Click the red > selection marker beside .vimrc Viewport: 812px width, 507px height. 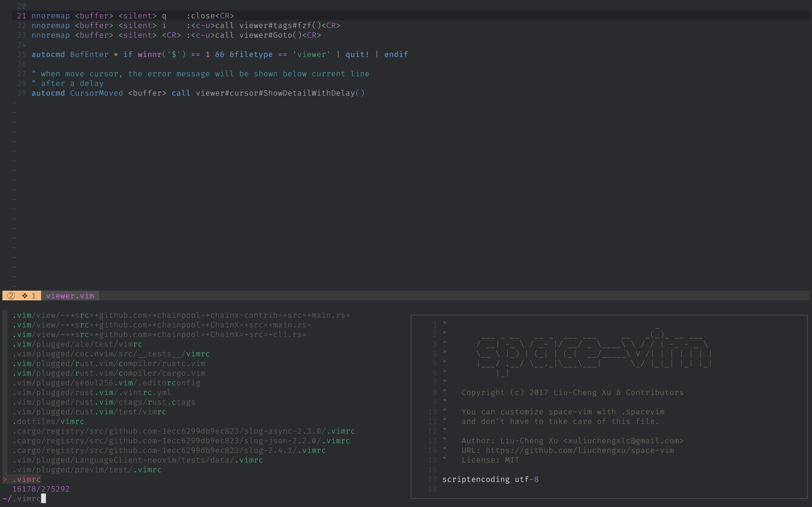pos(5,479)
